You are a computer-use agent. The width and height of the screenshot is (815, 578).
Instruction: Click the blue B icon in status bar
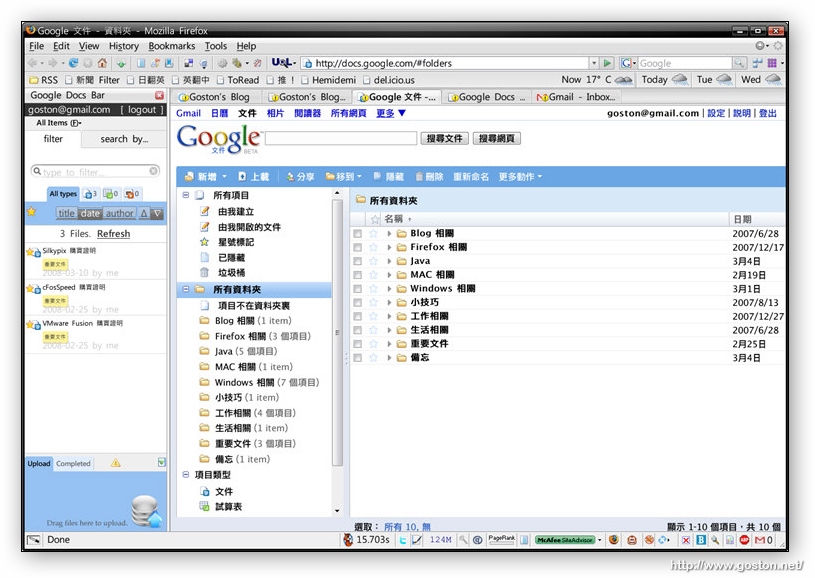[x=701, y=540]
